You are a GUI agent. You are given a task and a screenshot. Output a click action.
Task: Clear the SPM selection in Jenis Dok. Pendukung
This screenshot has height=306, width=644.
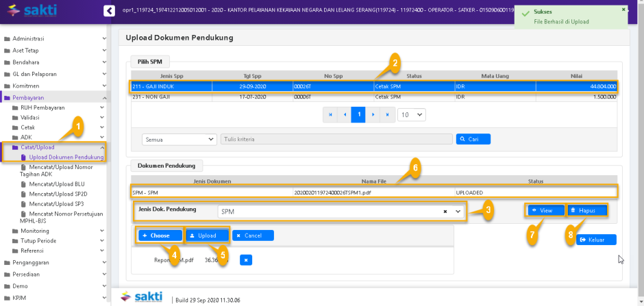[x=445, y=212]
